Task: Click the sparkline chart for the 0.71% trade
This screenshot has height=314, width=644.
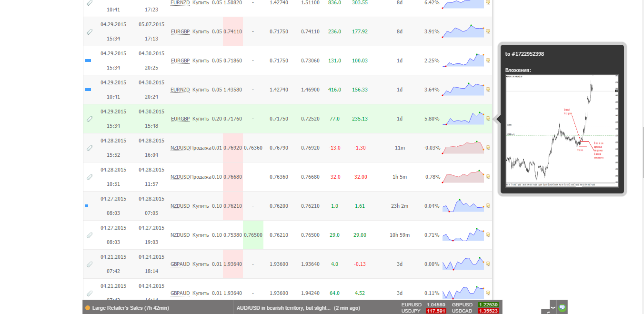Action: 463,234
